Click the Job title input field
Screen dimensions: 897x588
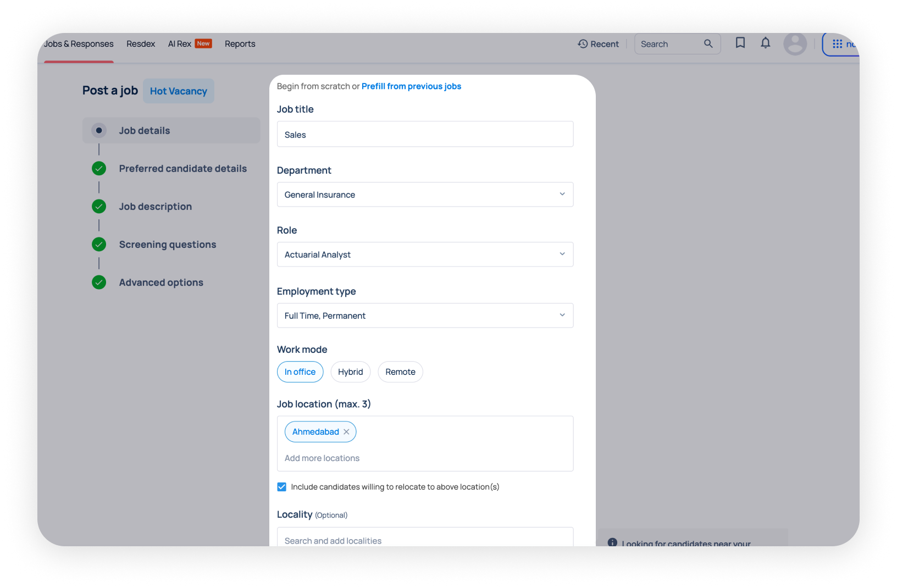(x=425, y=135)
